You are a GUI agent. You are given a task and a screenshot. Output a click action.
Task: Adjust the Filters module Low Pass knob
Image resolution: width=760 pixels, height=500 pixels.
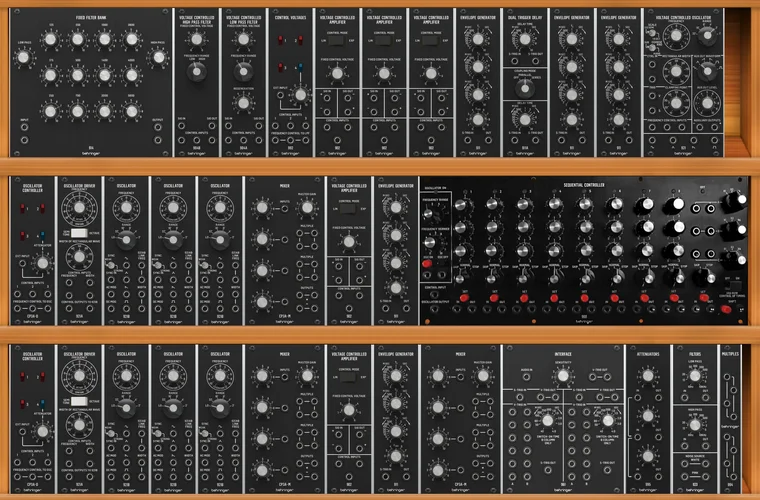[x=695, y=376]
